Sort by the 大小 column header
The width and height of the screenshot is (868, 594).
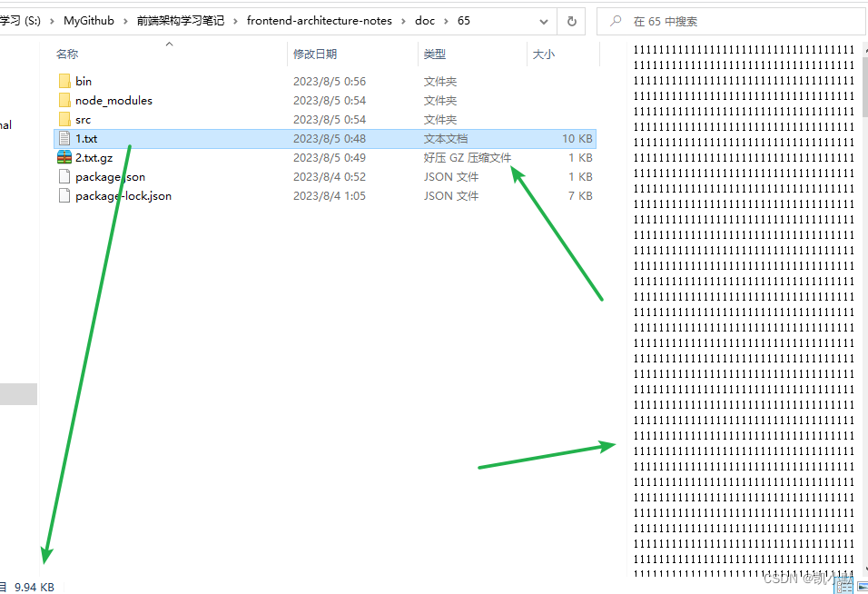[x=544, y=54]
